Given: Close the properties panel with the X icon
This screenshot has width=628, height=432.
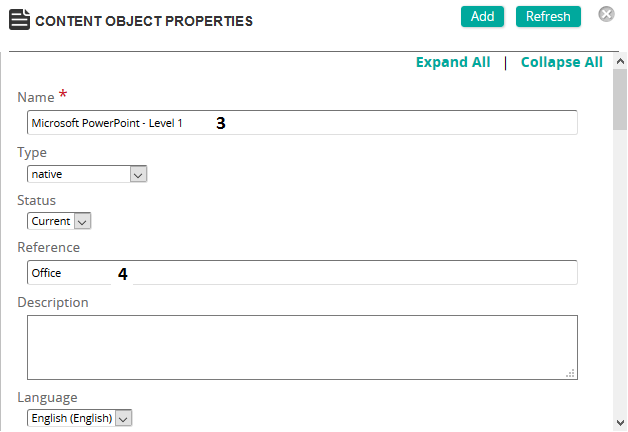Looking at the screenshot, I should (x=606, y=15).
